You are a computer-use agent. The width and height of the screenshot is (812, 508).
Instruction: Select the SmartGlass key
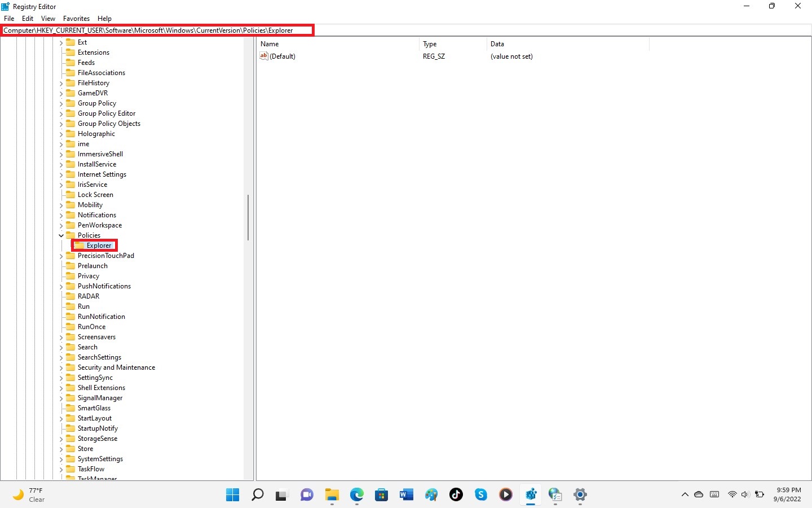tap(94, 408)
